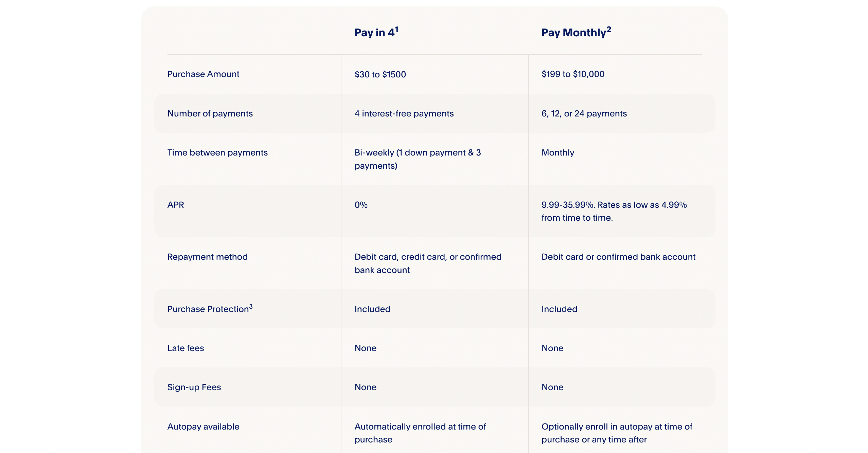Click the Autopay available row label

coord(203,427)
